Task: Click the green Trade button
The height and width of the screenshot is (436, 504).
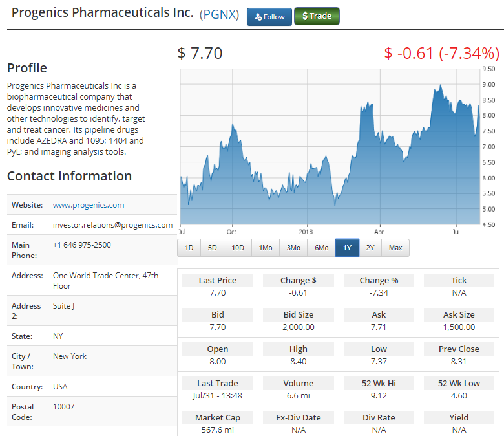Action: tap(317, 16)
